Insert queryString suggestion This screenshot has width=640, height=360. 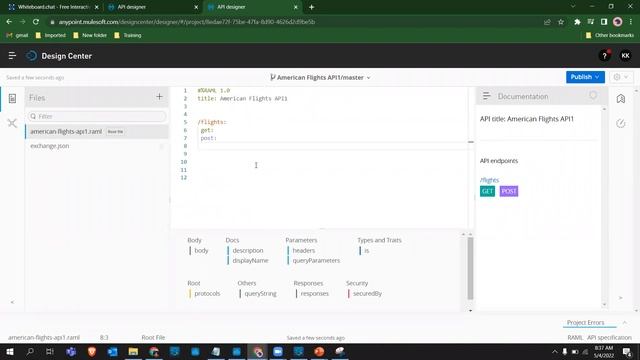click(x=260, y=293)
